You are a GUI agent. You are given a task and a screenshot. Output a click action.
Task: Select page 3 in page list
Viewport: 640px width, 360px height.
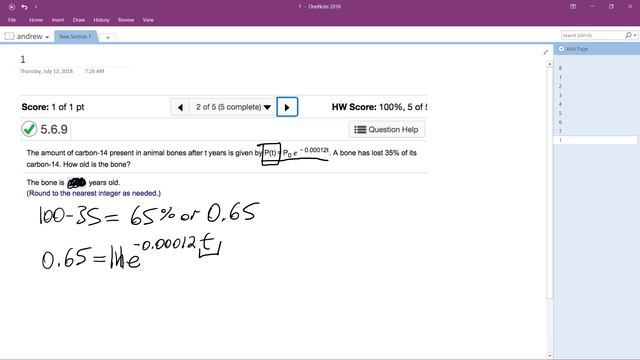pos(560,95)
